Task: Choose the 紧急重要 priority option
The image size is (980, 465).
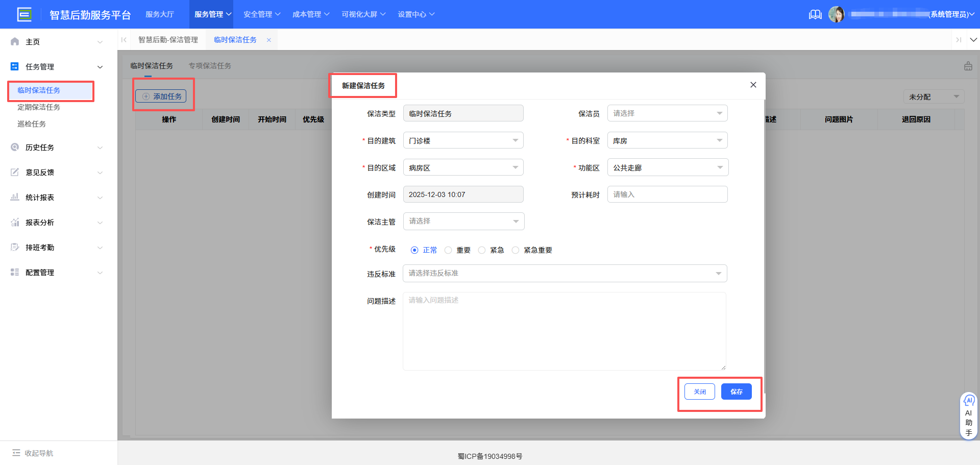Action: (x=516, y=250)
